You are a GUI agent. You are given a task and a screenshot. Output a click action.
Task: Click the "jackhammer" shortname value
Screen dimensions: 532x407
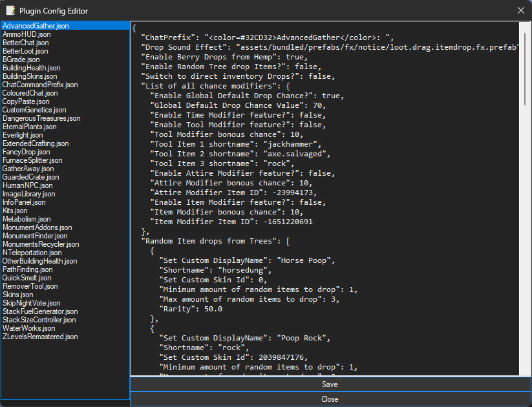pyautogui.click(x=290, y=144)
